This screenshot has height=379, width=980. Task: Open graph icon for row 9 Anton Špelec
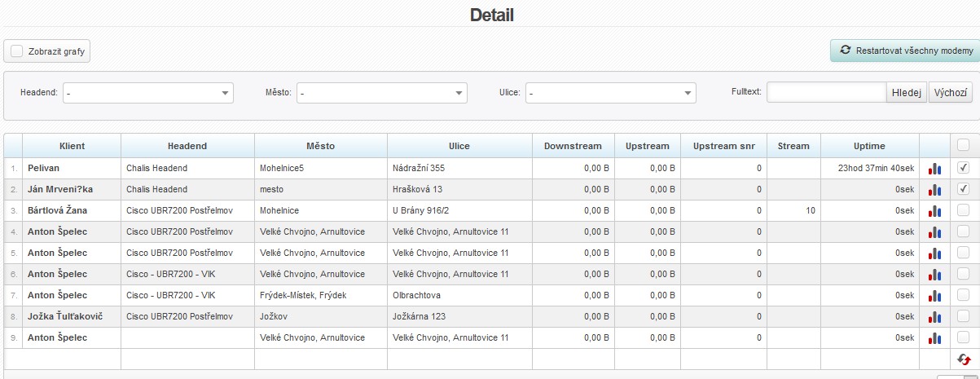(x=934, y=338)
